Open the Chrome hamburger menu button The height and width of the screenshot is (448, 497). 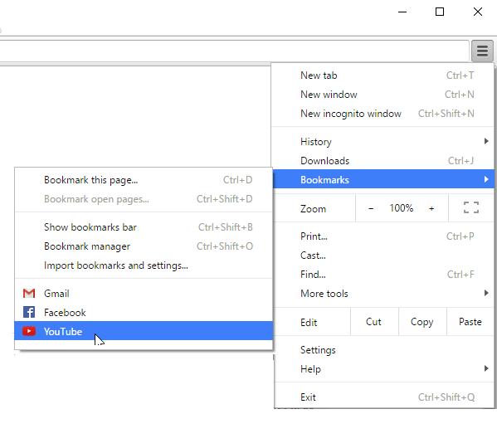[482, 51]
